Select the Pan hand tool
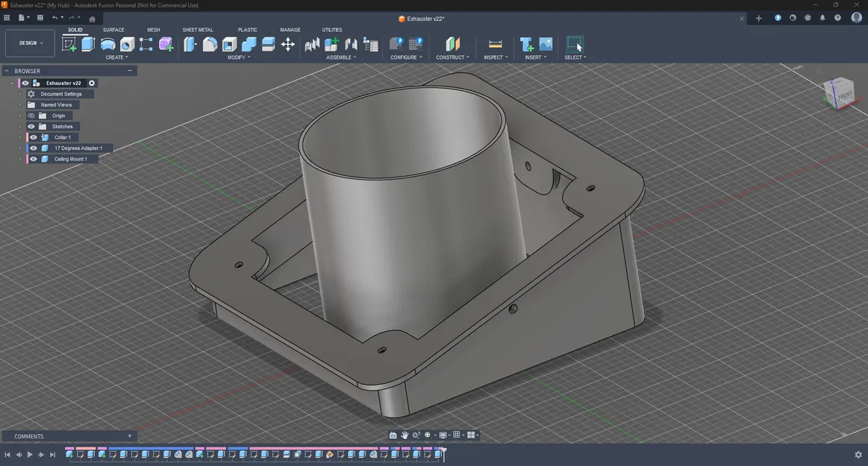The image size is (868, 466). click(405, 435)
